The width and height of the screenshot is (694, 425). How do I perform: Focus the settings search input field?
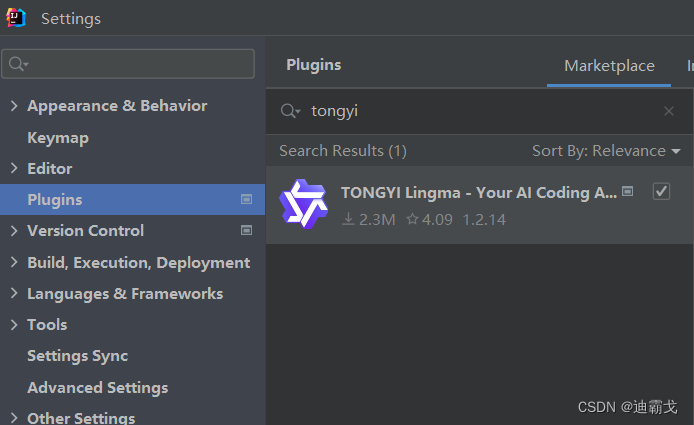[x=128, y=64]
